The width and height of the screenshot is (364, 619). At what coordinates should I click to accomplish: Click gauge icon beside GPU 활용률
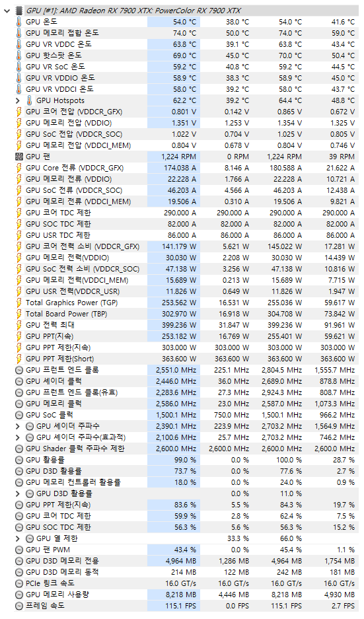click(19, 460)
